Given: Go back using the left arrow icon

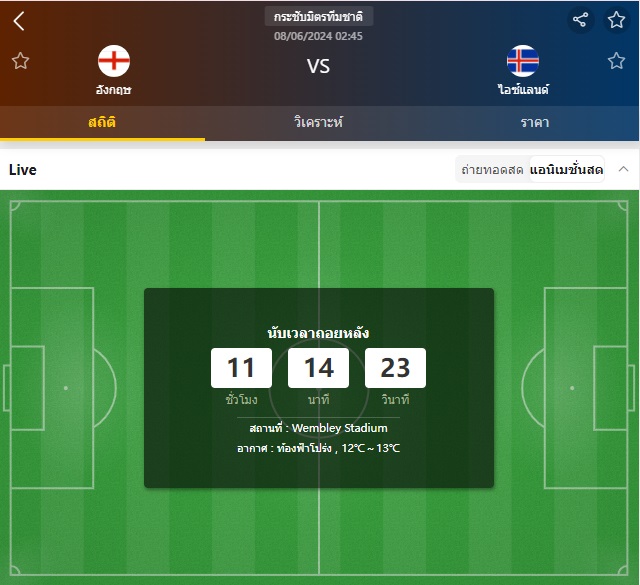Looking at the screenshot, I should tap(19, 21).
